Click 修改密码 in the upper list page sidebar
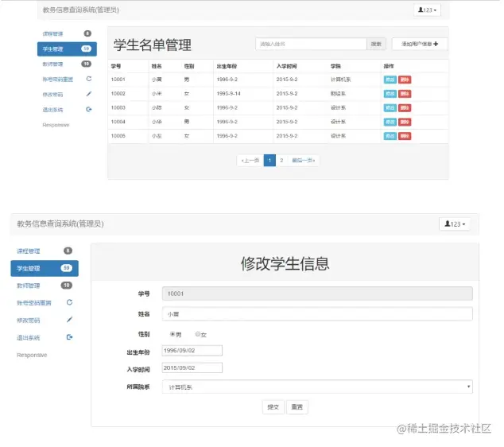The width and height of the screenshot is (504, 447). [52, 94]
